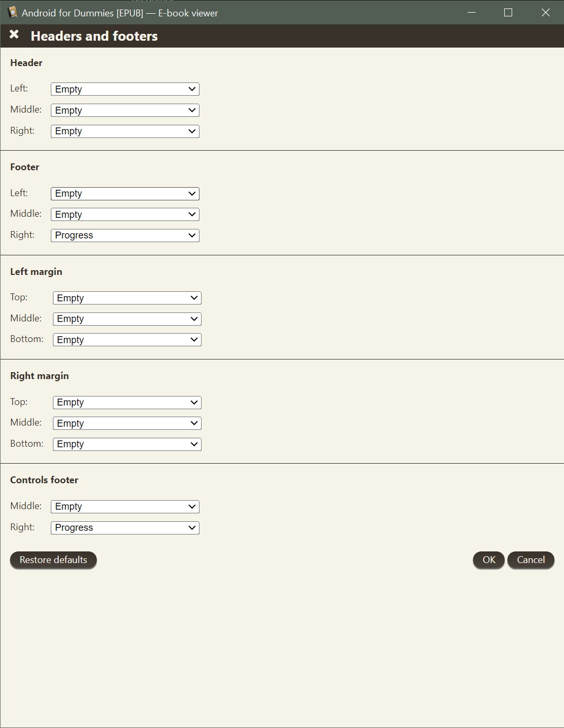The height and width of the screenshot is (728, 564).
Task: Open the Header Left dropdown
Action: tap(125, 89)
